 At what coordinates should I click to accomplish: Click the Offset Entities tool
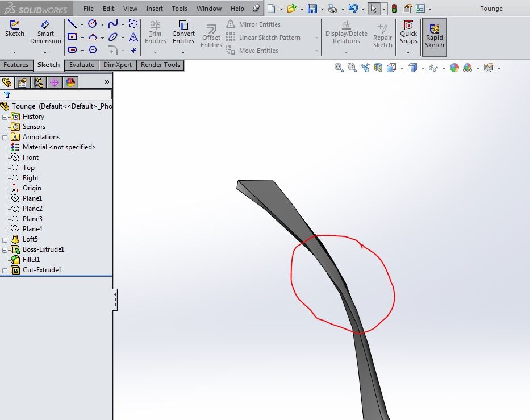click(x=211, y=36)
